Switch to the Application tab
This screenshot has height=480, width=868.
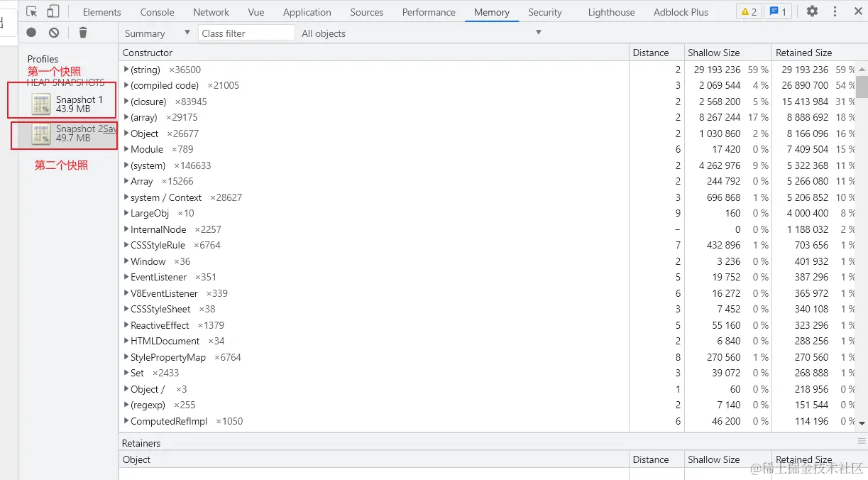click(307, 12)
